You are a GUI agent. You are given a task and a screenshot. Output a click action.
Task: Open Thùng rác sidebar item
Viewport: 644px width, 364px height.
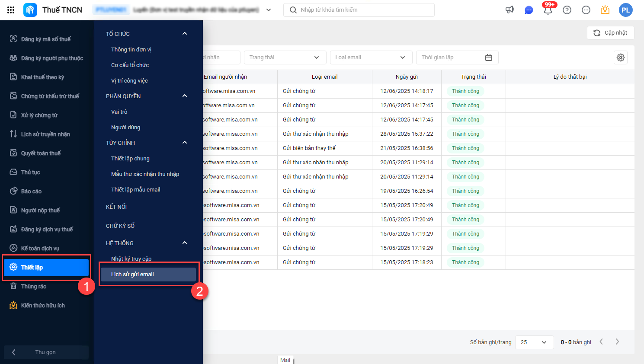coord(46,286)
